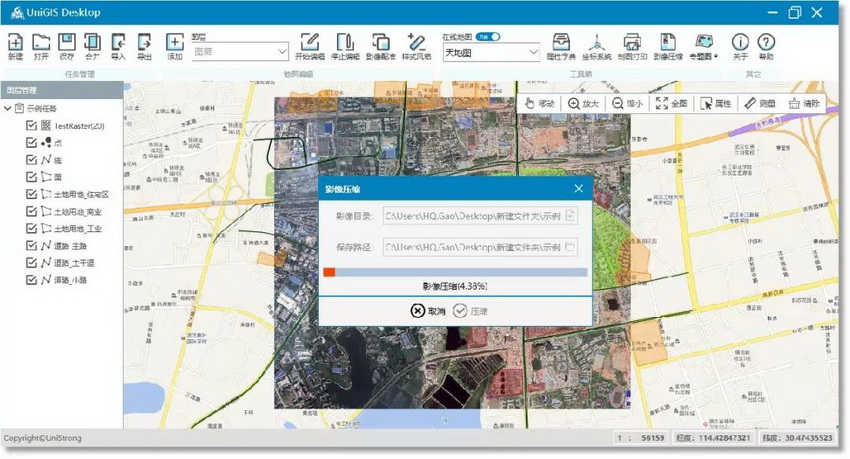Toggle visibility of 土地用地_商业 layer
The image size is (850, 459).
[x=32, y=211]
